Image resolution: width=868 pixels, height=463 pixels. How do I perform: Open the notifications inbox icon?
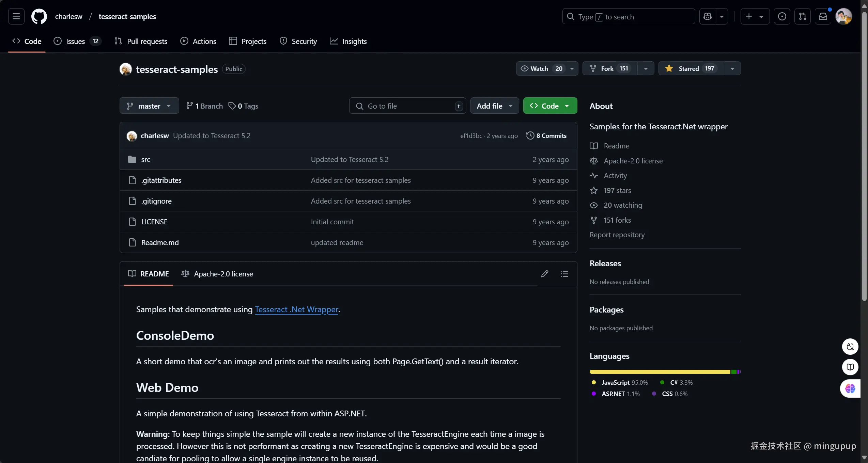coord(823,16)
